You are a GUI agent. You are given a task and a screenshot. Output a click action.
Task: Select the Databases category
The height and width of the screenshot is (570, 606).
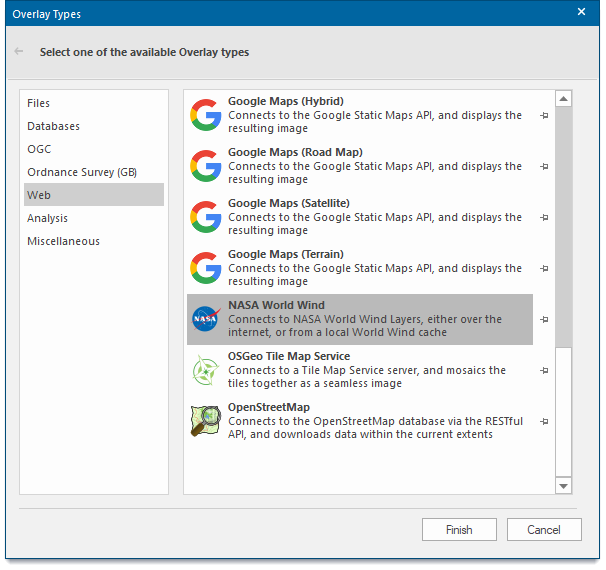pos(94,126)
